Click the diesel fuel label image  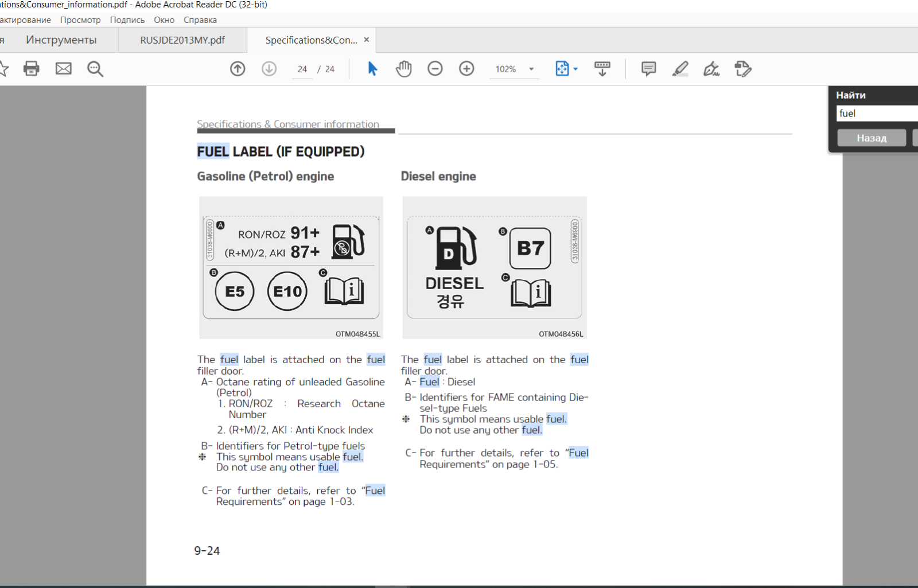point(495,267)
